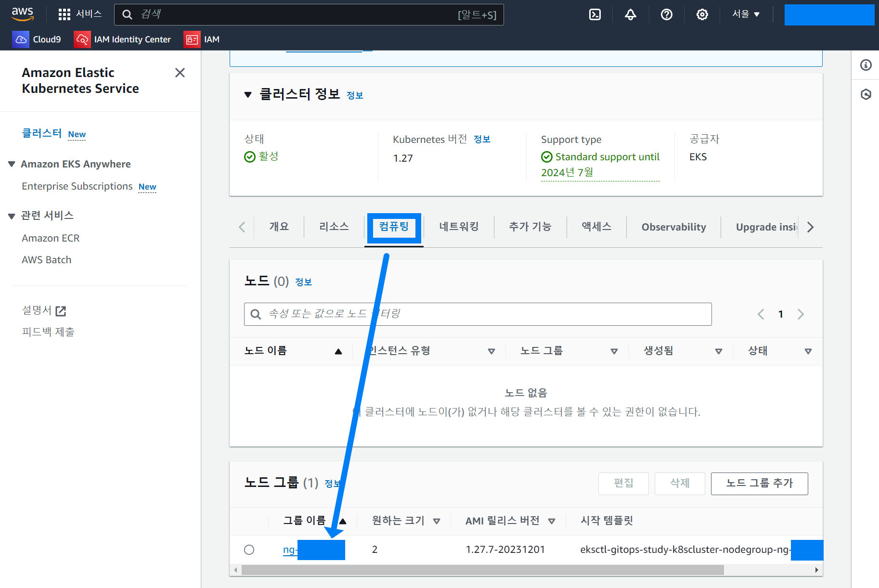Open AWS Batch link

point(46,260)
